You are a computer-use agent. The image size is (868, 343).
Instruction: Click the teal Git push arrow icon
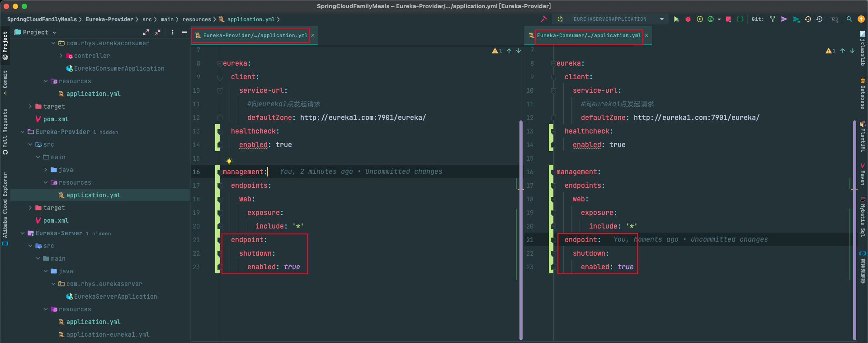(796, 19)
